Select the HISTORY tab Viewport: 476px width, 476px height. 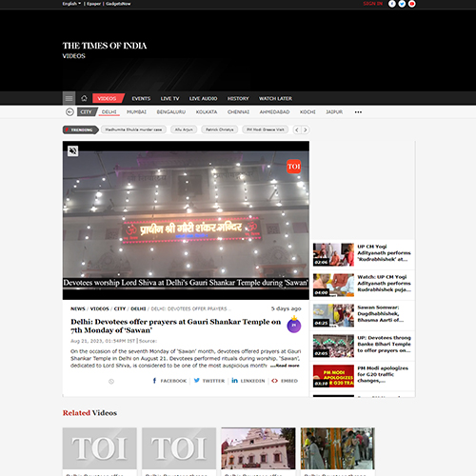click(238, 99)
